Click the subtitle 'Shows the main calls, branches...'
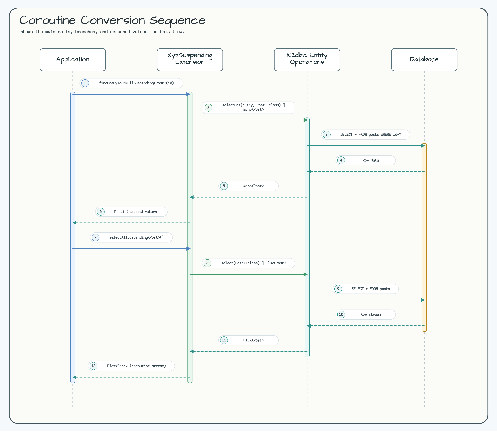The width and height of the screenshot is (497, 448). 102,32
